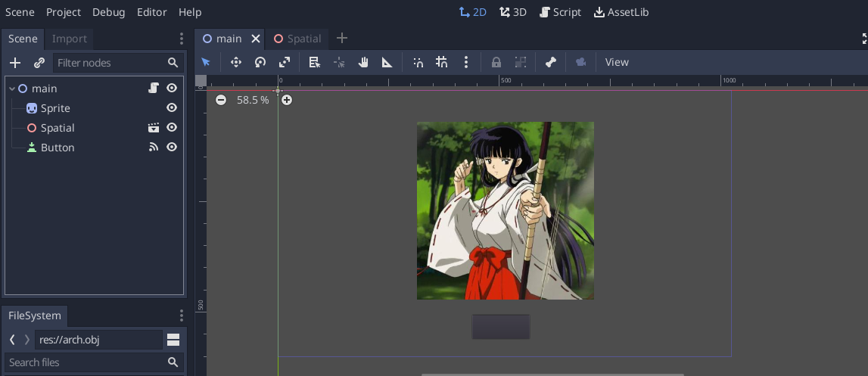Activate the Scale Mode tool

click(x=285, y=62)
